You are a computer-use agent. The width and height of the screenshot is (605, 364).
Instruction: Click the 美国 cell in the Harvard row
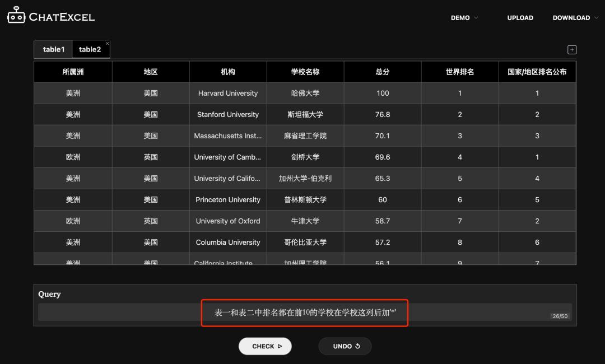[x=151, y=93]
